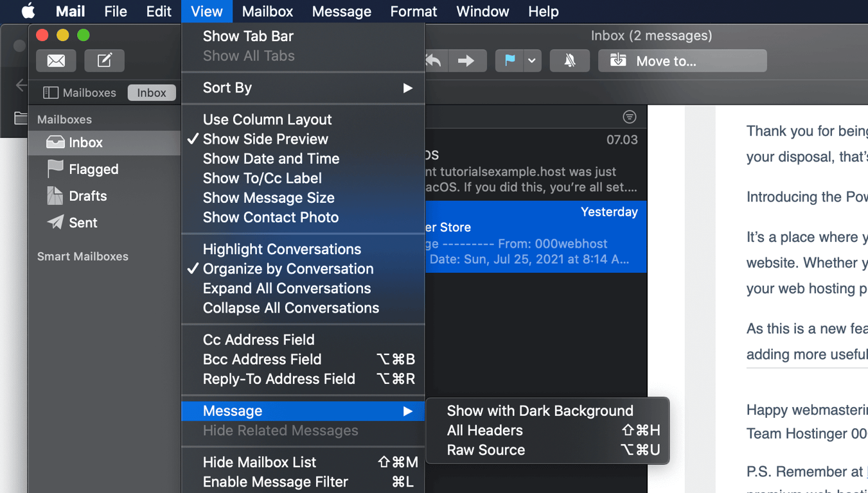The width and height of the screenshot is (868, 493).
Task: Show with Dark Background for the message
Action: click(x=540, y=411)
